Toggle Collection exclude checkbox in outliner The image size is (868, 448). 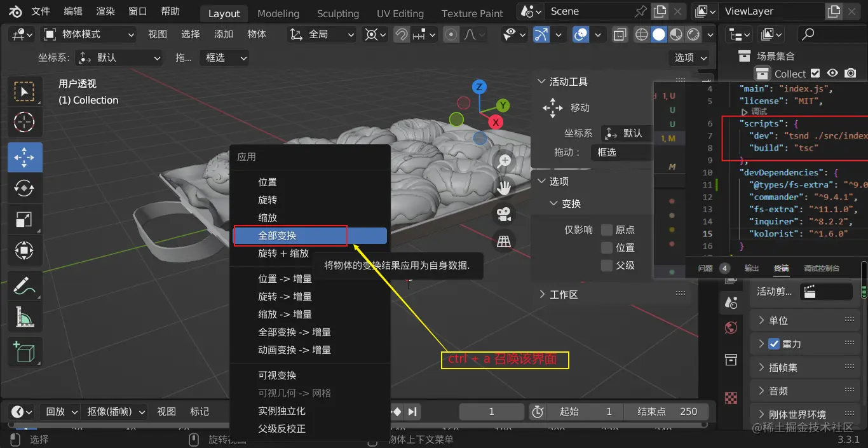(815, 74)
